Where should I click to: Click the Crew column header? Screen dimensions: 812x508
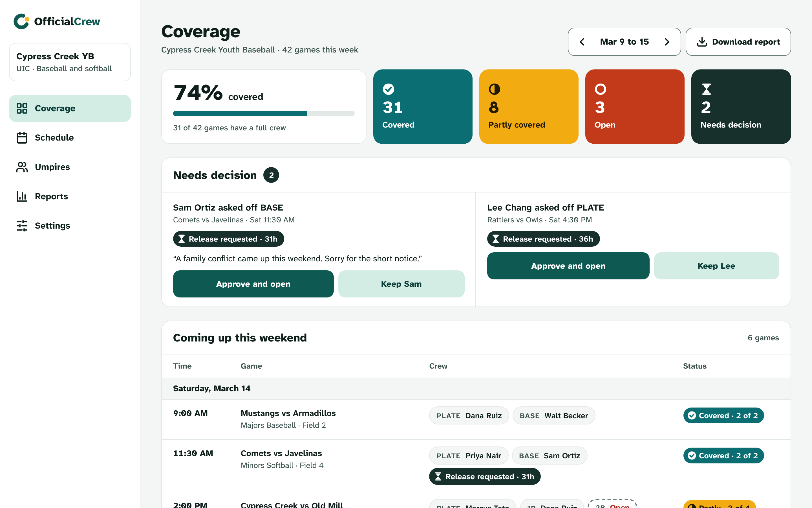click(438, 366)
